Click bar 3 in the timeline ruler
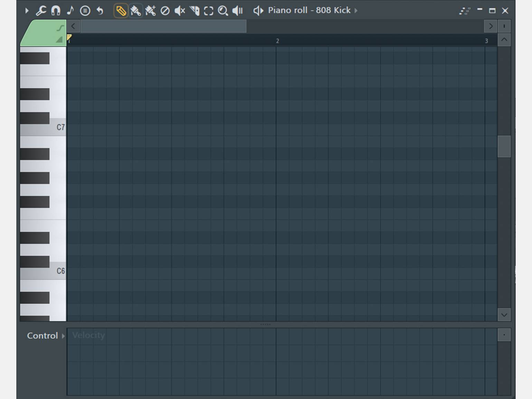Viewport: 532px width, 399px height. (x=486, y=41)
